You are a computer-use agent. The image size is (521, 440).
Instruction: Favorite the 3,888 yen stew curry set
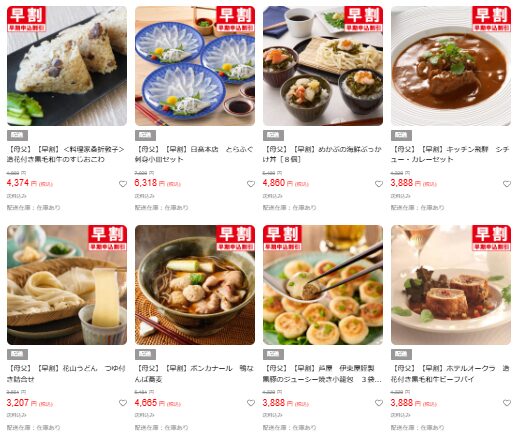[x=507, y=184]
